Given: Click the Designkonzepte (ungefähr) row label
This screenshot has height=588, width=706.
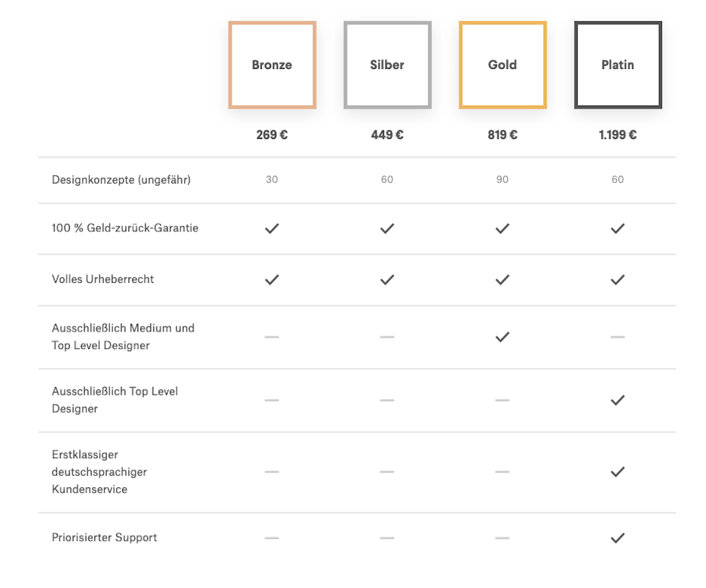Looking at the screenshot, I should coord(121,180).
